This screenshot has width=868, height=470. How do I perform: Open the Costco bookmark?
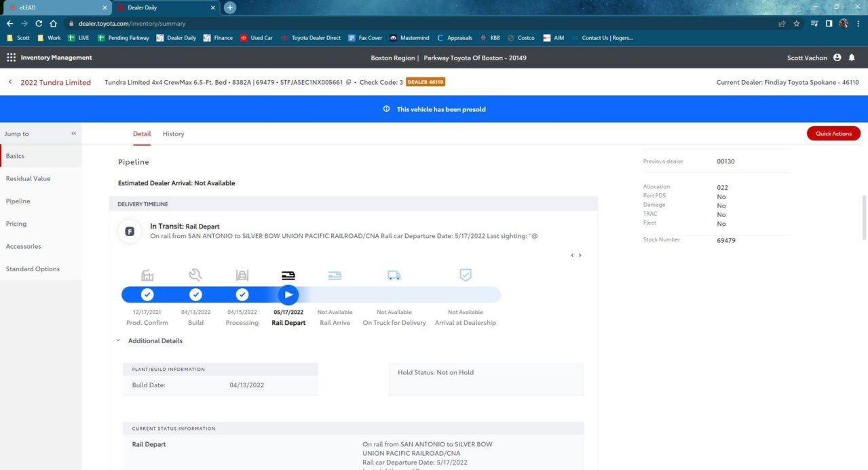[521, 38]
